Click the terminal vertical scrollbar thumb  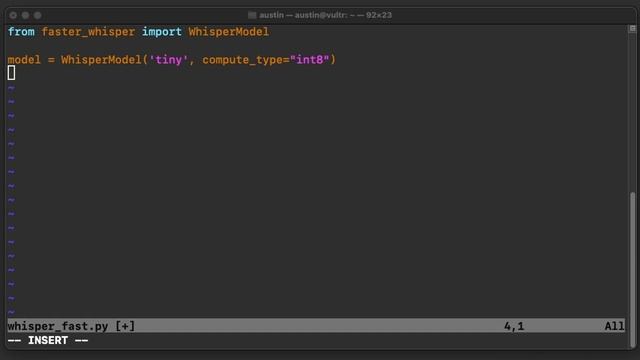point(633,269)
